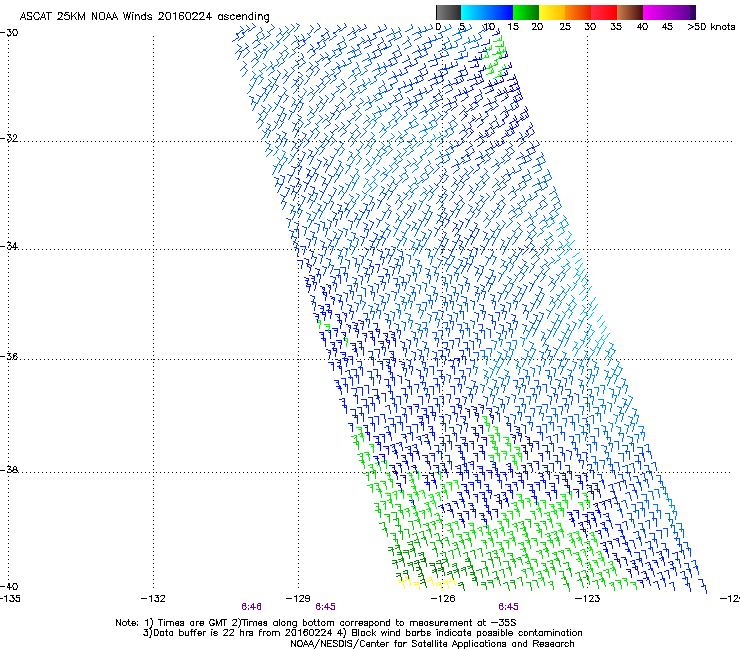Click the 'NOAA/NESDIS/Center for Satellite Applications and Research' credit
This screenshot has height=650, width=740.
pos(432,644)
